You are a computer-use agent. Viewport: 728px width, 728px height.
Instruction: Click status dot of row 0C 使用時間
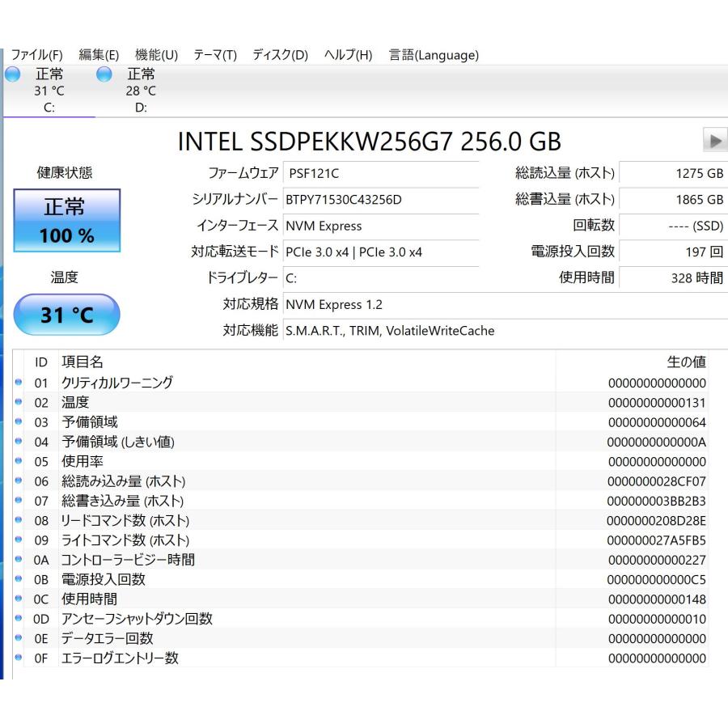[x=19, y=599]
